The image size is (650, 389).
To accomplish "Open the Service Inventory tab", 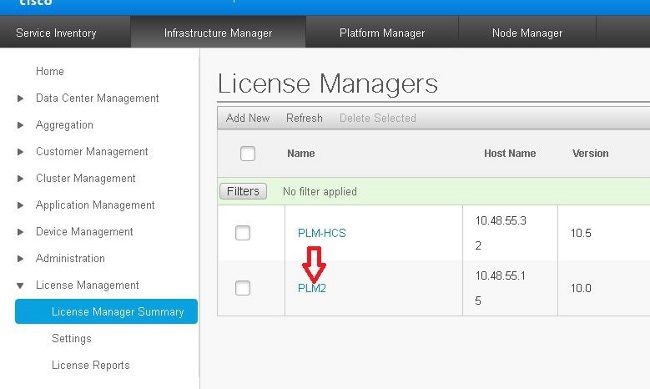I will (x=56, y=33).
